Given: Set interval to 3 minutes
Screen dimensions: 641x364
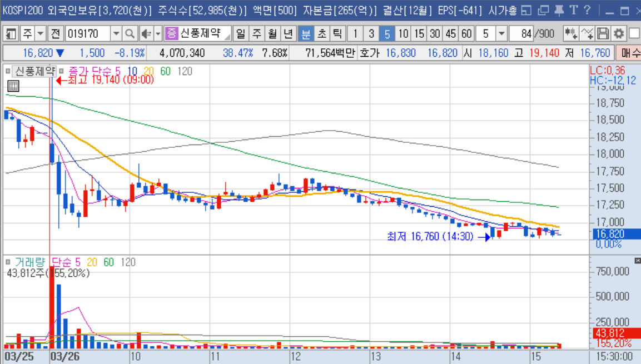Looking at the screenshot, I should coord(371,33).
